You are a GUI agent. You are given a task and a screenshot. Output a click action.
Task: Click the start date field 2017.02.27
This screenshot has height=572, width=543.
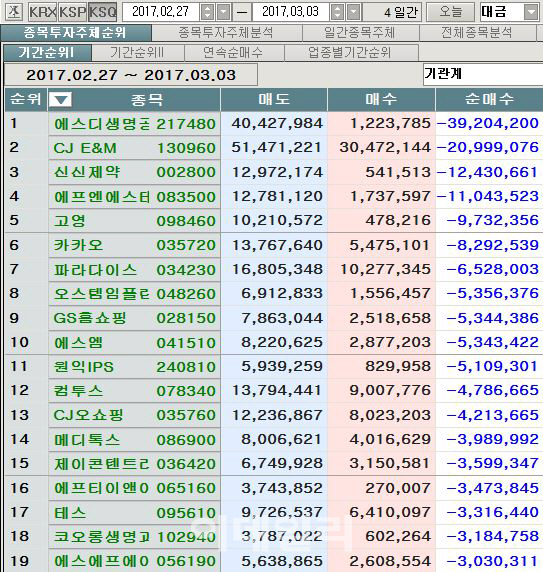tap(161, 12)
